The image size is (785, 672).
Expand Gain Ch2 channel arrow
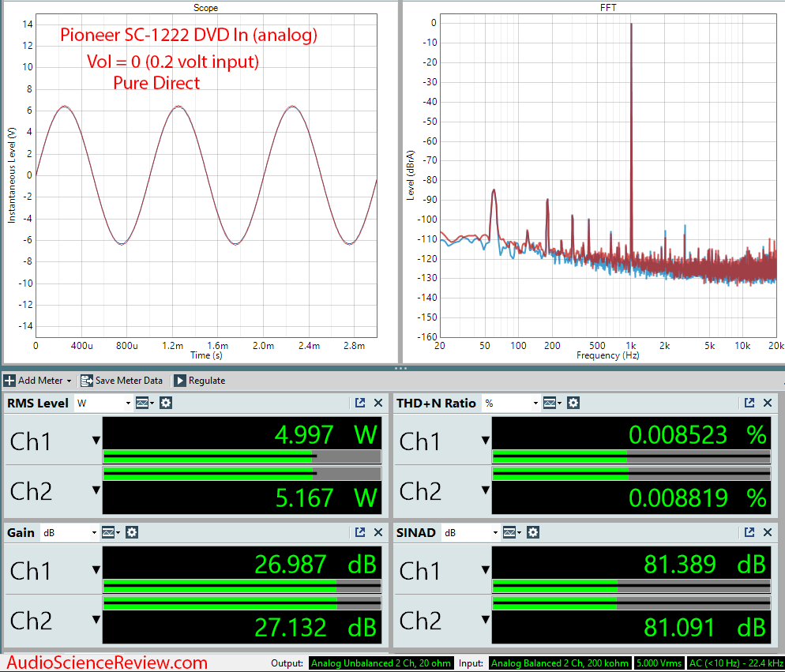[x=96, y=620]
